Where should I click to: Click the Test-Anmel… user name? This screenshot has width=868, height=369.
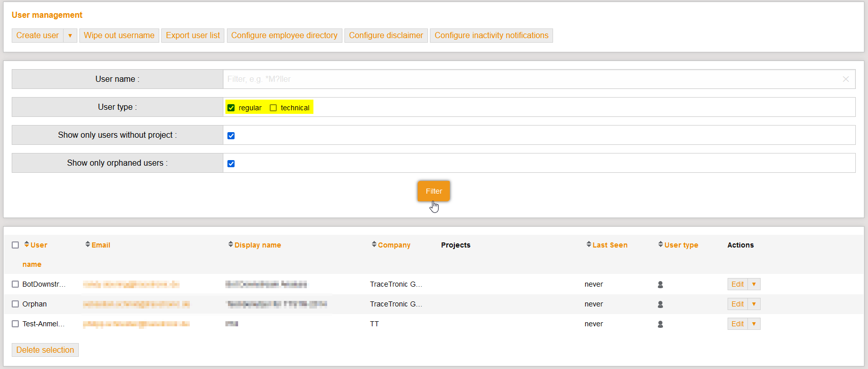(43, 324)
